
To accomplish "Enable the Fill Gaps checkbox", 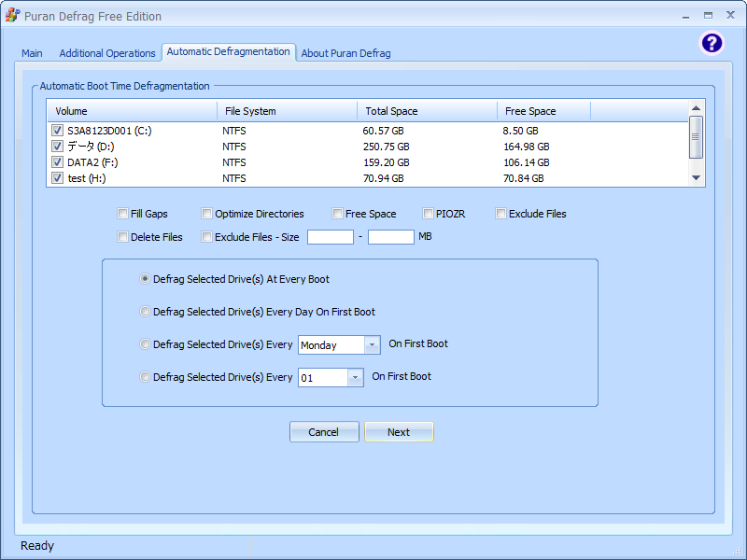I will pyautogui.click(x=122, y=214).
